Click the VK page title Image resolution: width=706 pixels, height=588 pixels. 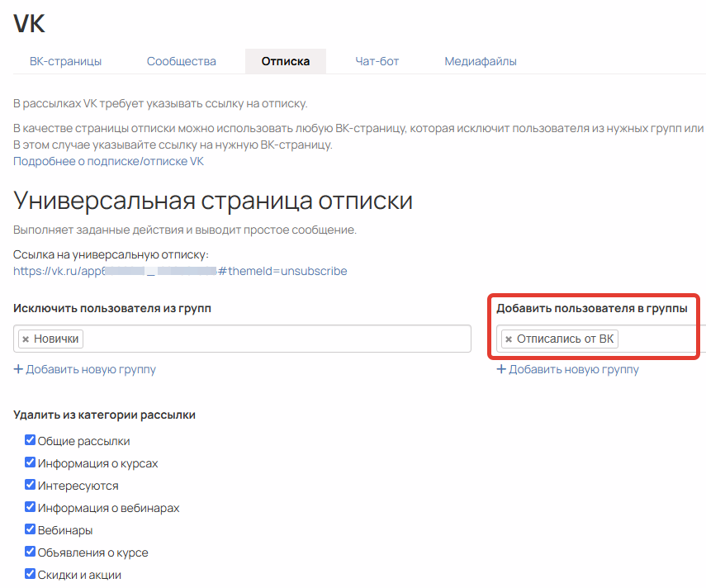29,23
